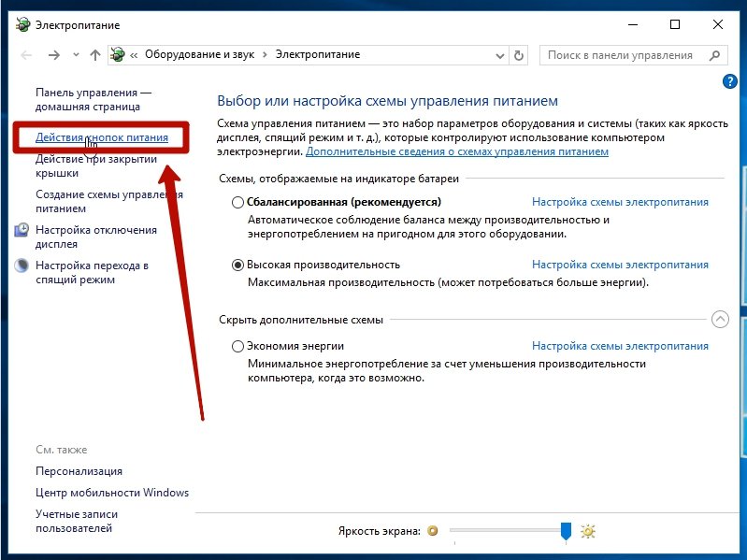Screen dimensions: 747x560
Task: Click the sleep mode moon icon
Action: point(22,266)
